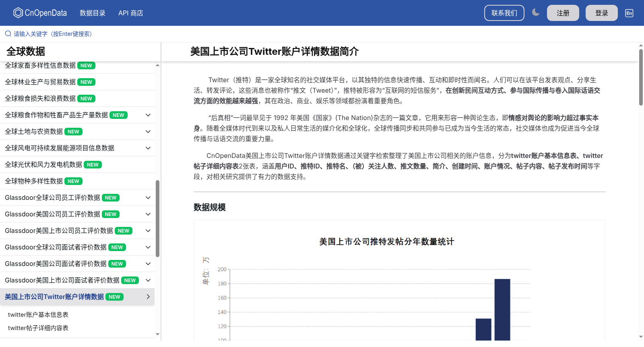Expand Glassdoor全球公司员工评价数据 chevron

point(148,197)
